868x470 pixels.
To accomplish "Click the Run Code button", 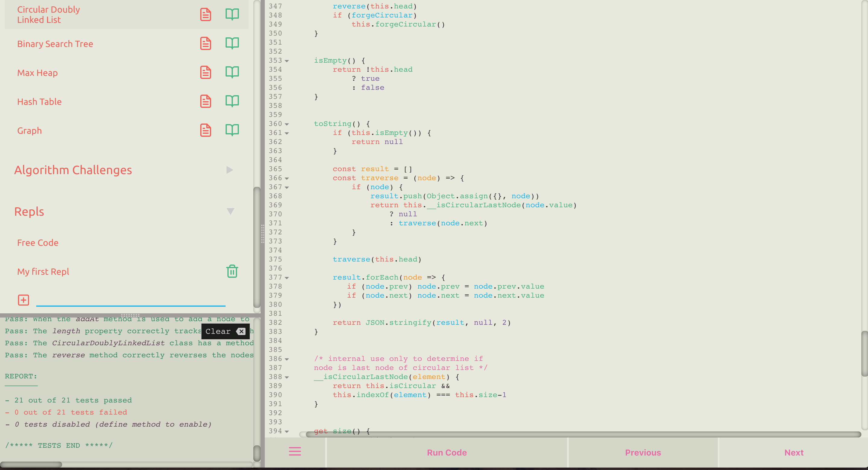I will pos(447,453).
